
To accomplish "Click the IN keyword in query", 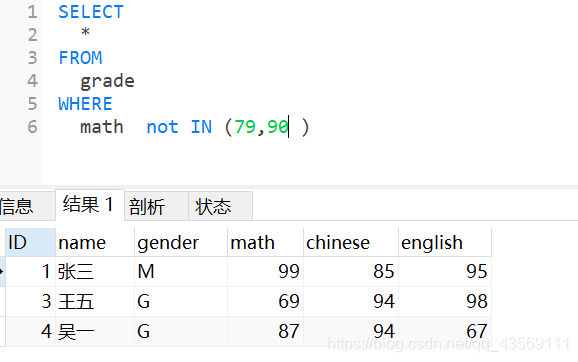I will click(x=201, y=127).
